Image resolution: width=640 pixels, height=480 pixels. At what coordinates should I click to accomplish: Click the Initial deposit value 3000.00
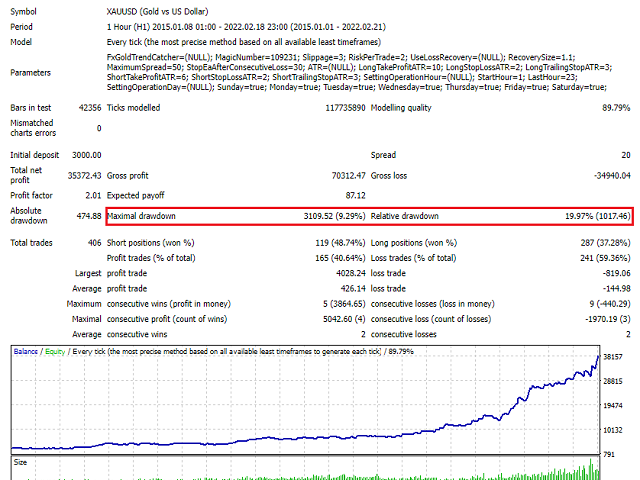[x=87, y=155]
